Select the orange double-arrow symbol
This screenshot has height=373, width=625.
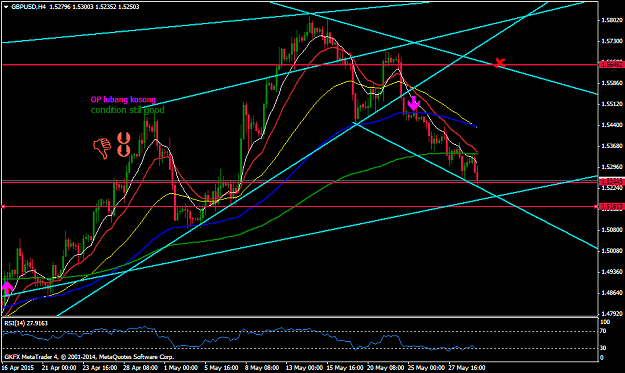(124, 144)
